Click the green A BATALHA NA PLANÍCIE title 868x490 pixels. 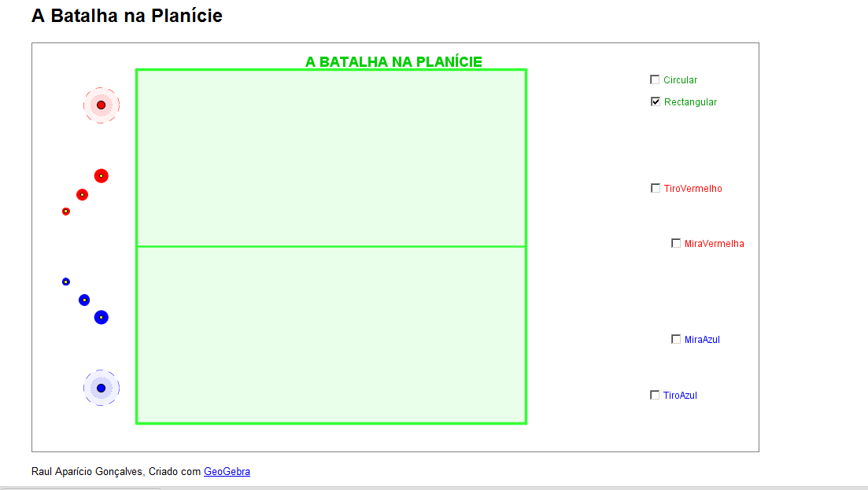pos(393,62)
